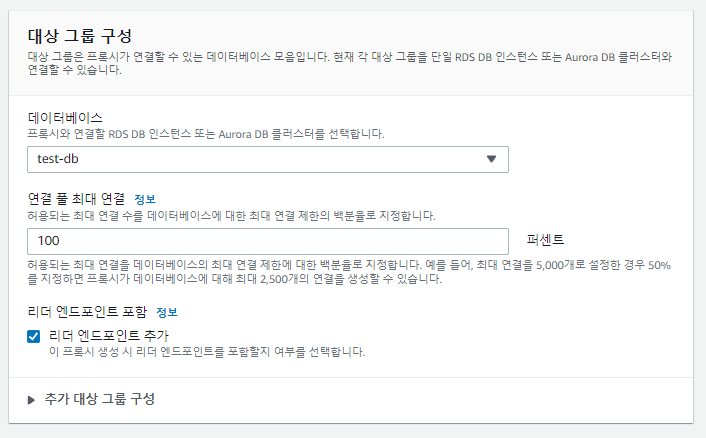Click the 데이터베이스 field label
The height and width of the screenshot is (438, 706).
click(x=65, y=117)
